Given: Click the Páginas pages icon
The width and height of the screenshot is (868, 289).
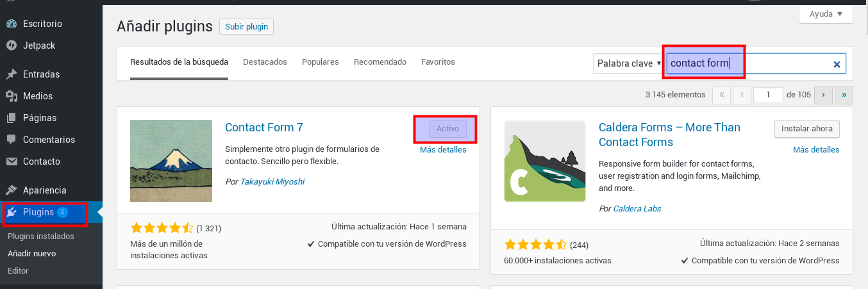Looking at the screenshot, I should (x=12, y=118).
